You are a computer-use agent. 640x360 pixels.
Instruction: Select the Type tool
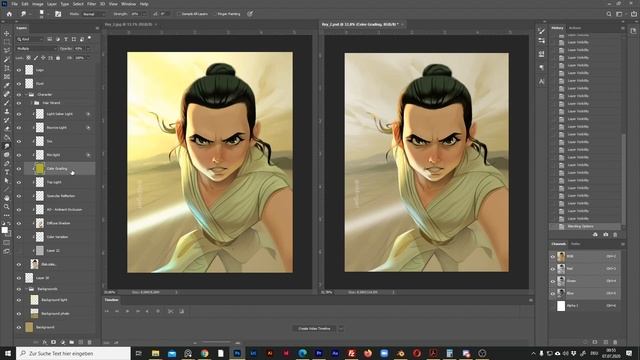pyautogui.click(x=7, y=172)
